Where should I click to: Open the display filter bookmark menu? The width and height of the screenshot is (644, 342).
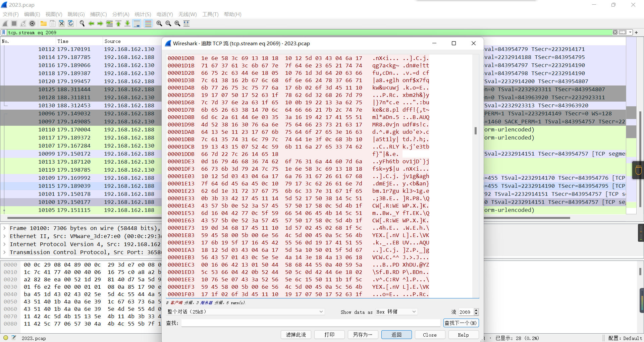click(x=4, y=33)
